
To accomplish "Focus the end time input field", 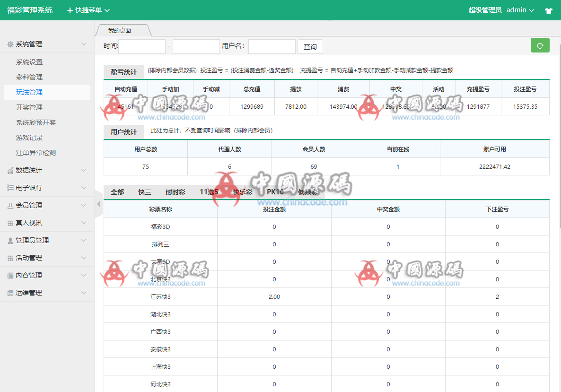I will pos(196,46).
